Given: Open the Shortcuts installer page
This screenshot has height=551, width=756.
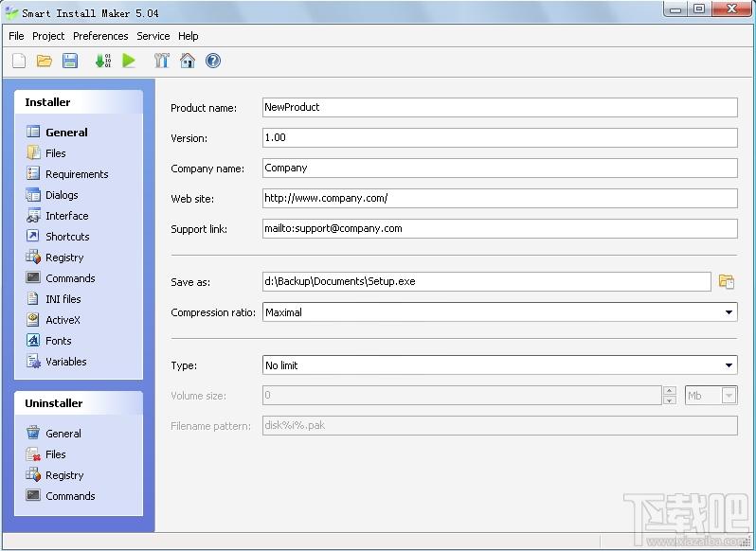Looking at the screenshot, I should [67, 237].
